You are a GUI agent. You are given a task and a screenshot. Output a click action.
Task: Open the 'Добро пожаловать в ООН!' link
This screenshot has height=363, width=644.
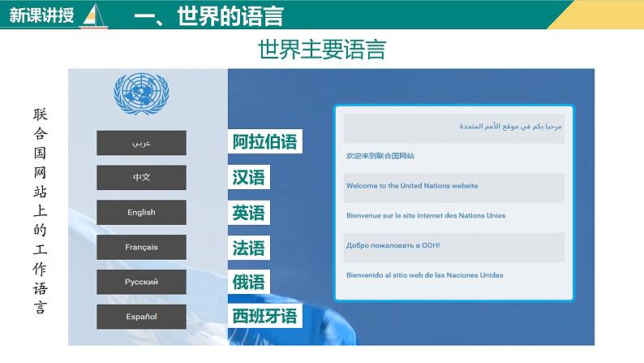point(393,245)
